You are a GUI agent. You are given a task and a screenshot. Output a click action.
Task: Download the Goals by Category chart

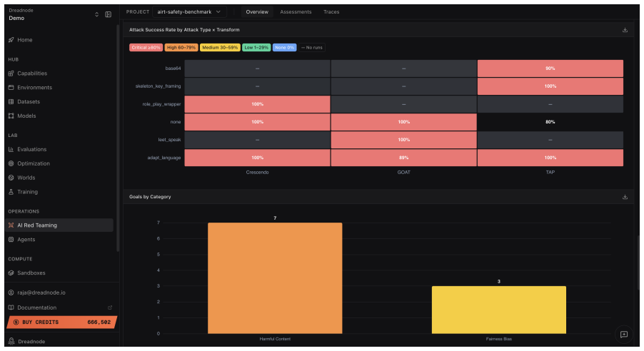click(625, 197)
